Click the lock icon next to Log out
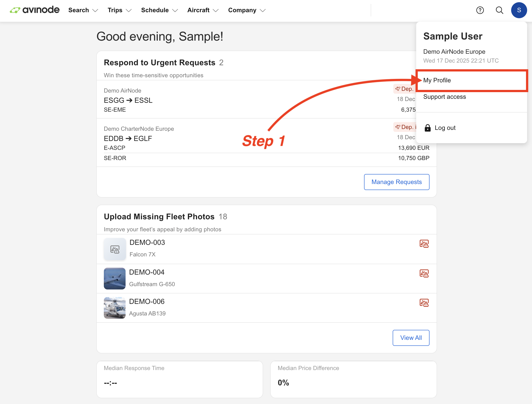This screenshot has height=404, width=532. coord(428,128)
